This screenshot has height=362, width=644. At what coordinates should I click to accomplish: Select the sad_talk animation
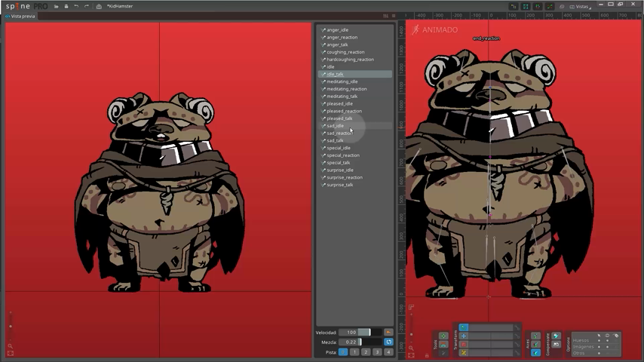click(x=355, y=141)
